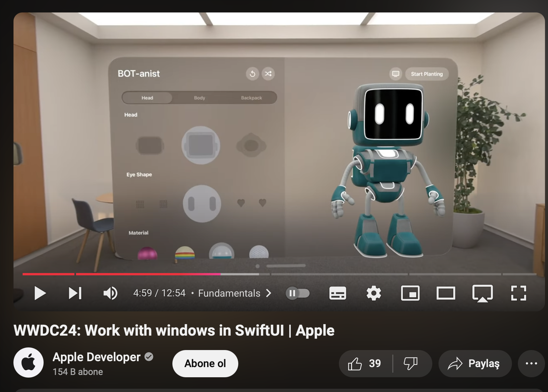Click the display icon beside Start Planting
Image resolution: width=548 pixels, height=392 pixels.
coord(396,74)
